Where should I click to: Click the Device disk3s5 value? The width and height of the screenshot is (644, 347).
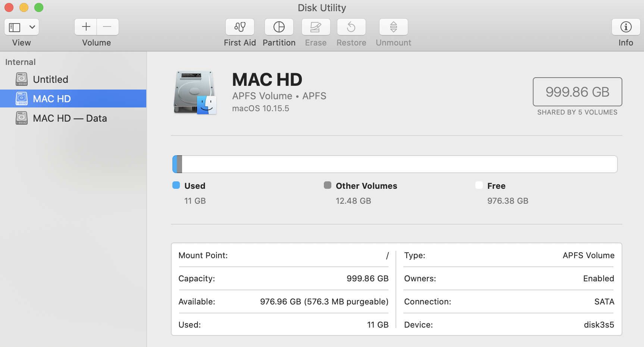599,325
